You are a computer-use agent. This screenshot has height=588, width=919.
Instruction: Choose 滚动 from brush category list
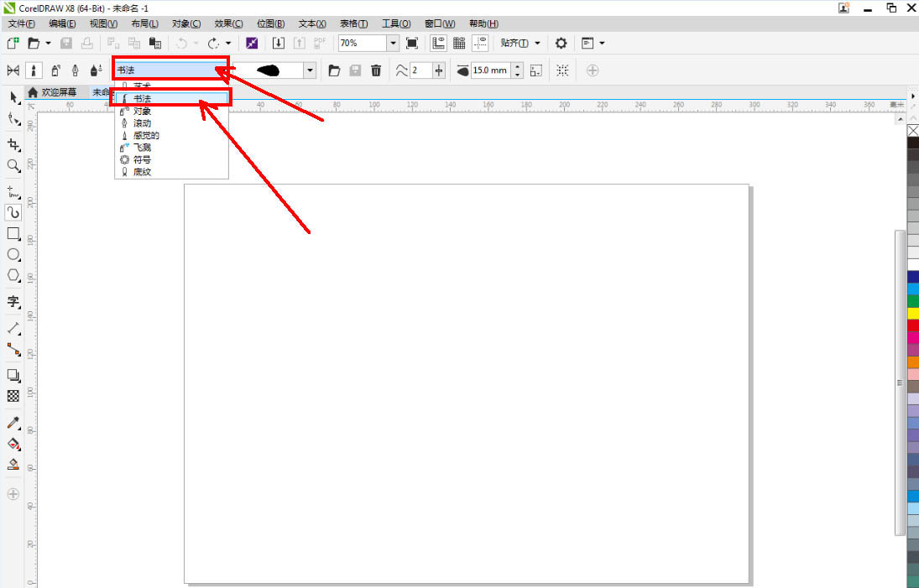[171, 123]
